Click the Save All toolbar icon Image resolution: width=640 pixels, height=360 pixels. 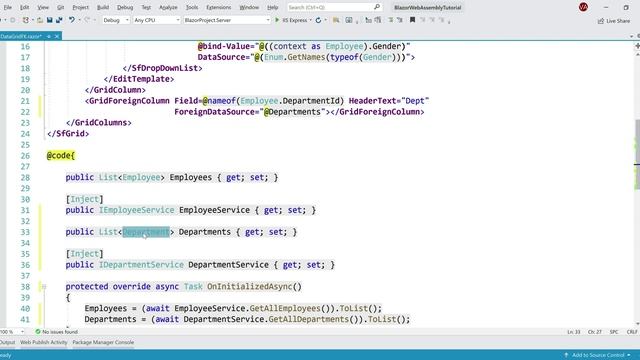(59, 20)
